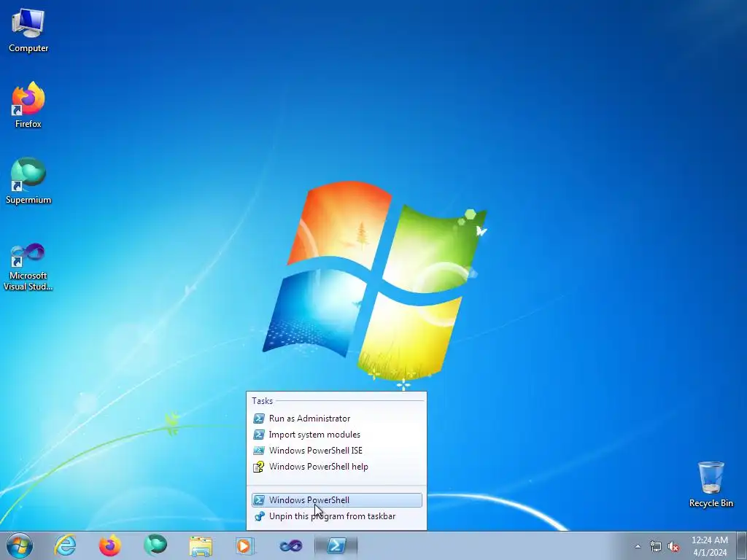Open the network status tray icon

(656, 547)
